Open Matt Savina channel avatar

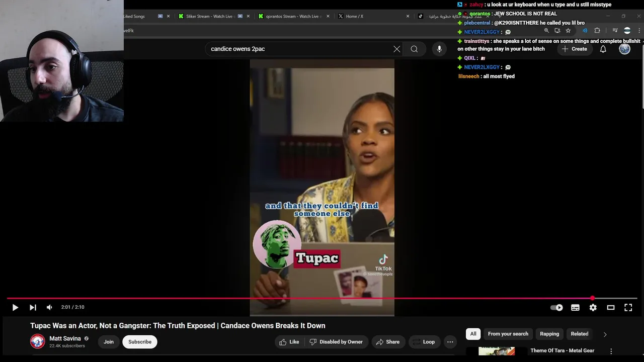tap(37, 341)
